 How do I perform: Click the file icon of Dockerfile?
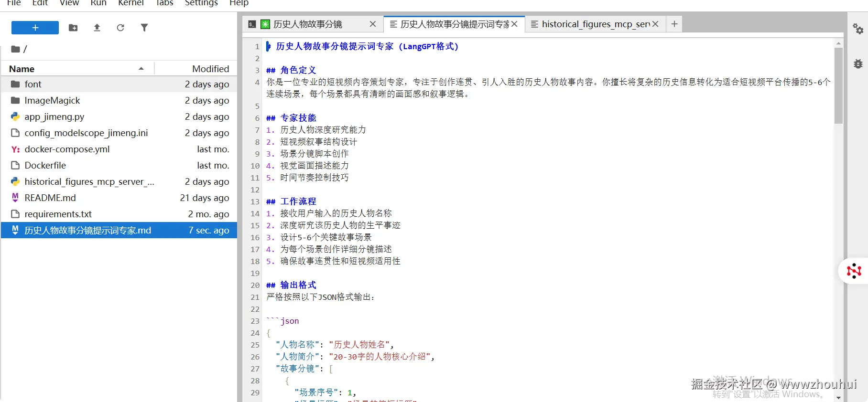tap(15, 165)
